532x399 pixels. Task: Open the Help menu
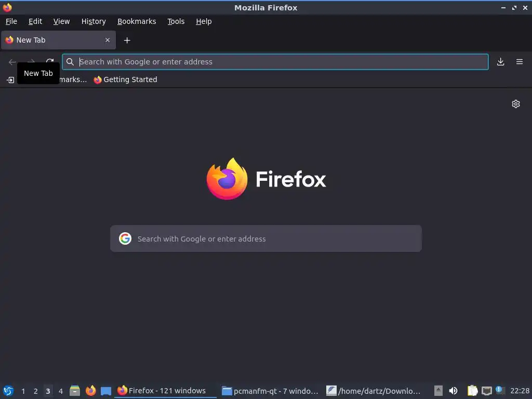click(x=204, y=21)
